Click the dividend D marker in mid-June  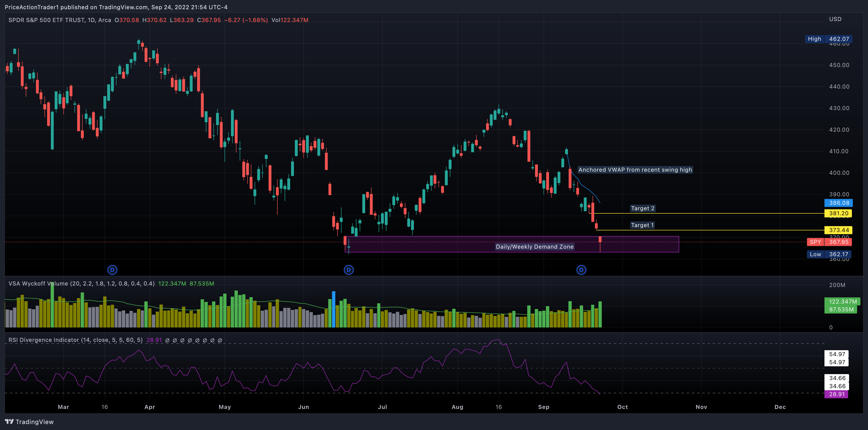pyautogui.click(x=349, y=270)
